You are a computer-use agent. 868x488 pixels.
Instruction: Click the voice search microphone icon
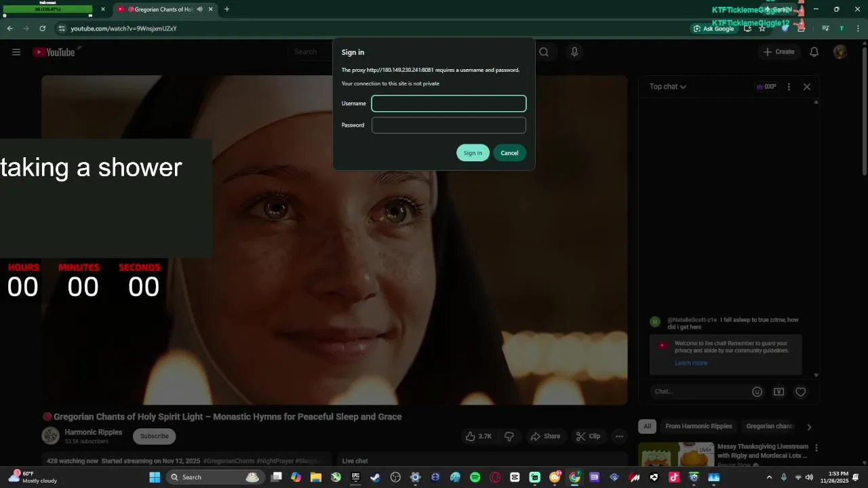pos(574,52)
